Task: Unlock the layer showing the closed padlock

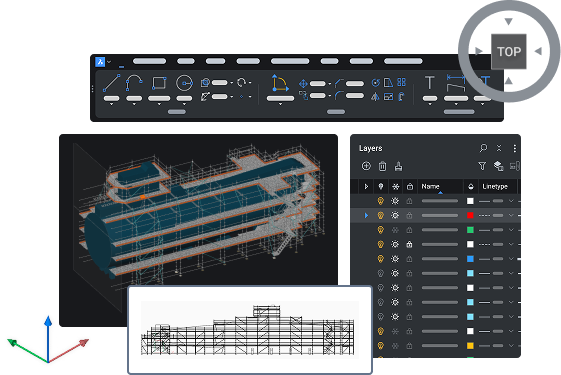Action: (409, 244)
